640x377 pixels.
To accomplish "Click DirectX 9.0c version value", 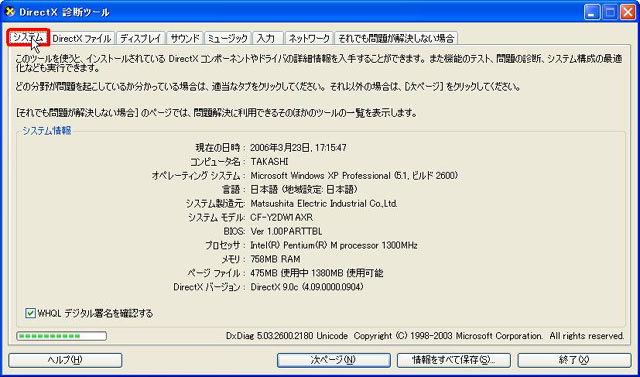I will click(x=307, y=287).
